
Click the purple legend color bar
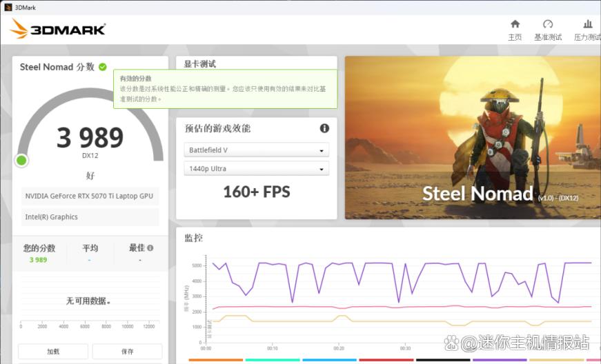click(x=500, y=360)
